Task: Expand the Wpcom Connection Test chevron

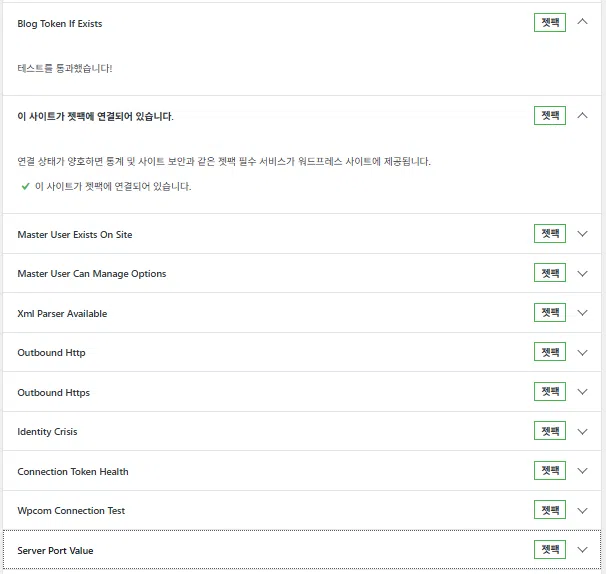Action: (x=582, y=511)
